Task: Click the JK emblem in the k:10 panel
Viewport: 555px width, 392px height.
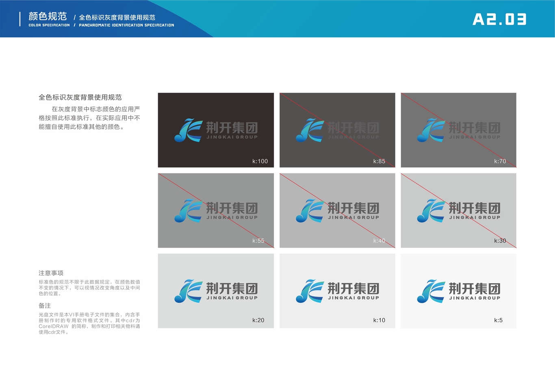Action: tap(310, 291)
